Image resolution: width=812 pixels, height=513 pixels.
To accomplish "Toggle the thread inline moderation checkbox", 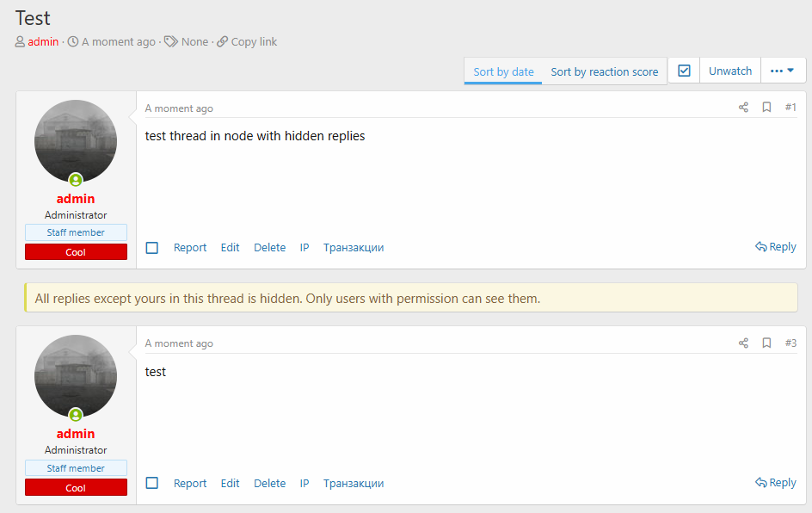I will coord(684,71).
